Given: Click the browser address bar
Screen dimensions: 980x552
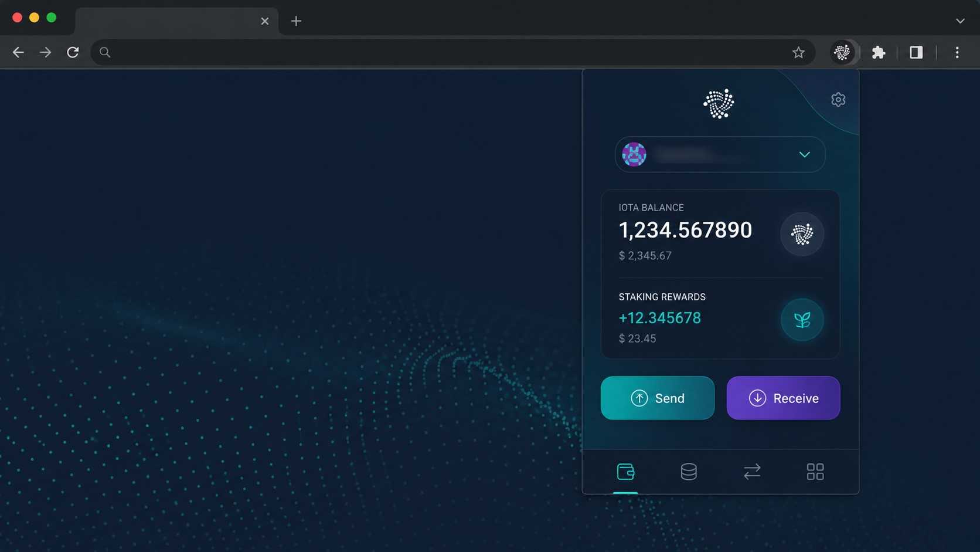Looking at the screenshot, I should pyautogui.click(x=452, y=52).
